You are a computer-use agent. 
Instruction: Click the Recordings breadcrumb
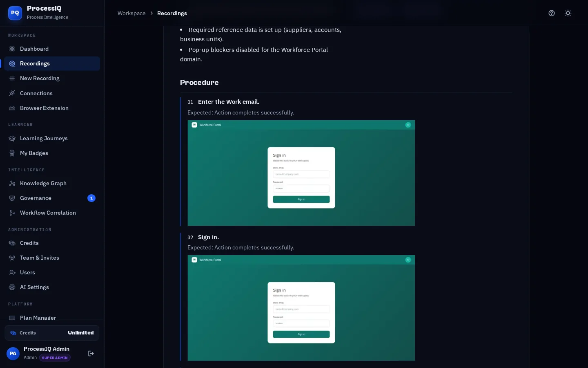point(172,13)
